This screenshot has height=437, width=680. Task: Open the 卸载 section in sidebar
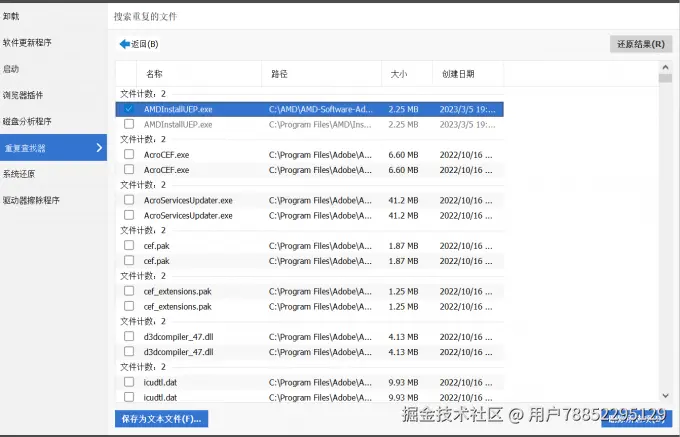point(11,16)
